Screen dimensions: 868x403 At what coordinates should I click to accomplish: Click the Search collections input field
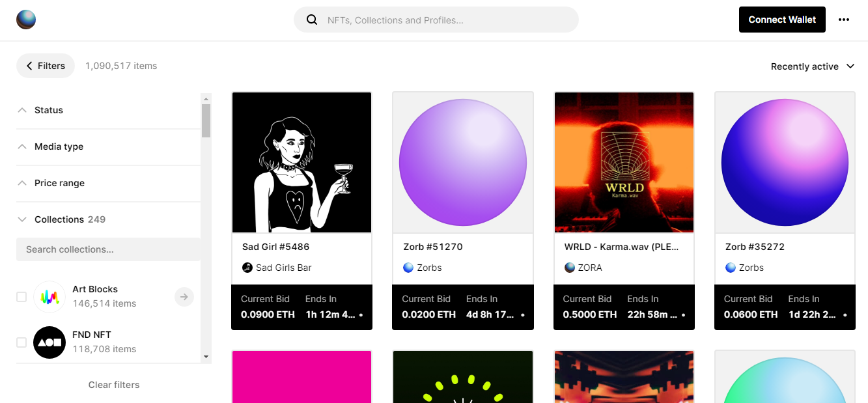pyautogui.click(x=108, y=249)
